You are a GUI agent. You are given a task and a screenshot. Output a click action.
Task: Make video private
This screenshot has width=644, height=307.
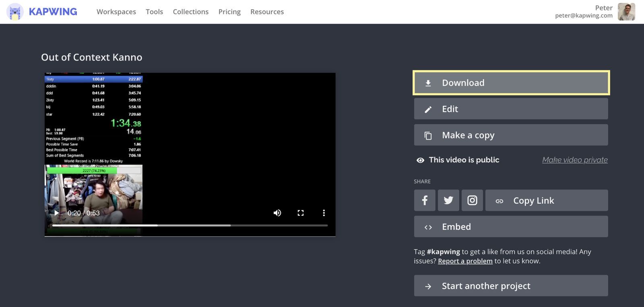tap(575, 160)
